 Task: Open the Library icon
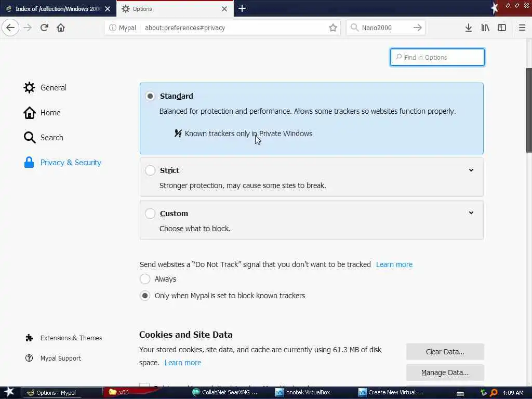point(485,28)
